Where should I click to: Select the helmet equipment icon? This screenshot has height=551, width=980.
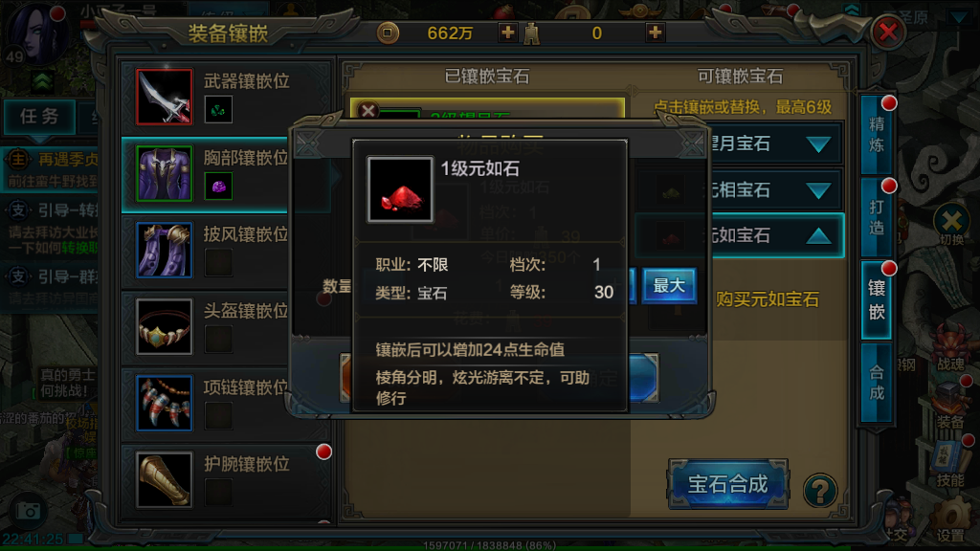point(164,326)
